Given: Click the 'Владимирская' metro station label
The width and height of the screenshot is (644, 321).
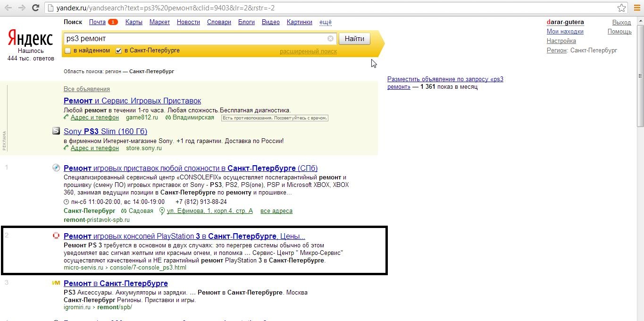Looking at the screenshot, I should tap(193, 118).
